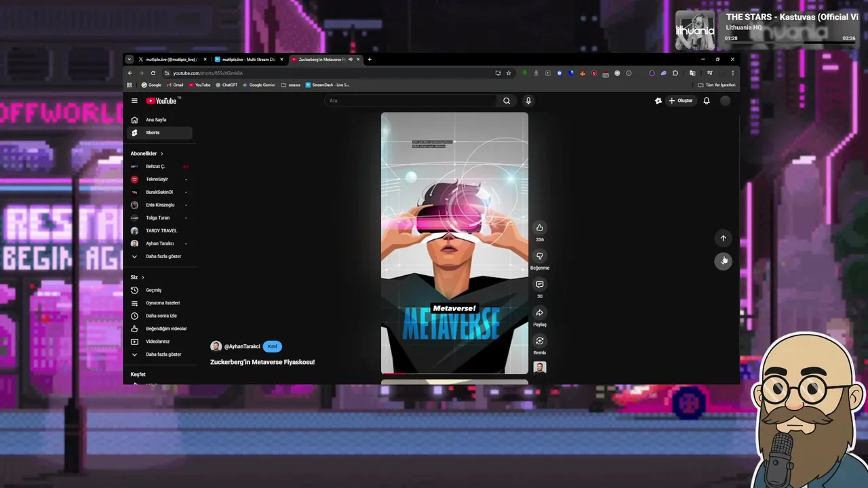Go forward in the browser

click(141, 73)
